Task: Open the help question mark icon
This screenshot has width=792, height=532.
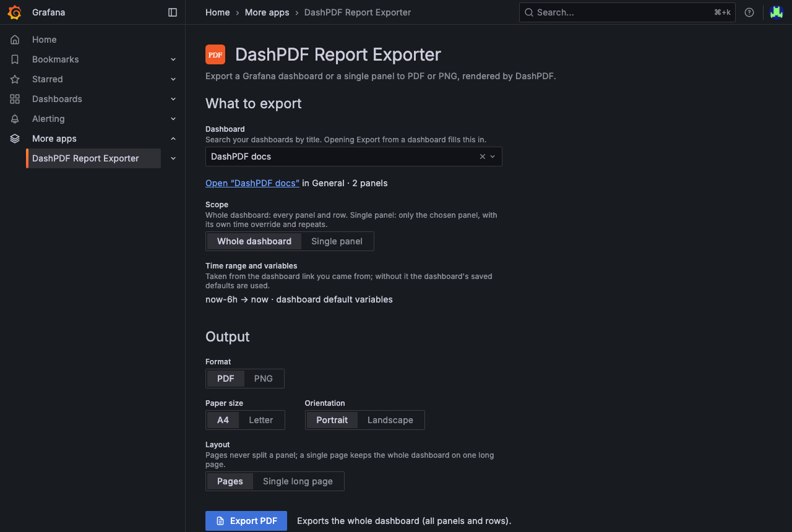Action: (749, 12)
